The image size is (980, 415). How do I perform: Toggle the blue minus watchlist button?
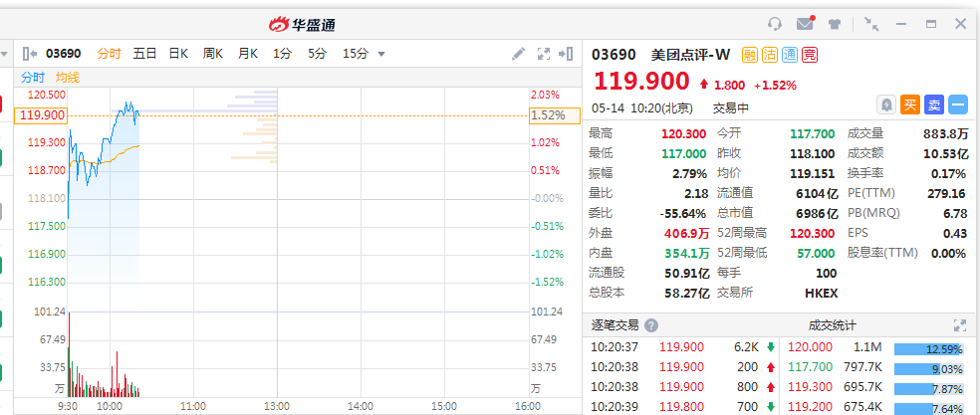pos(957,104)
